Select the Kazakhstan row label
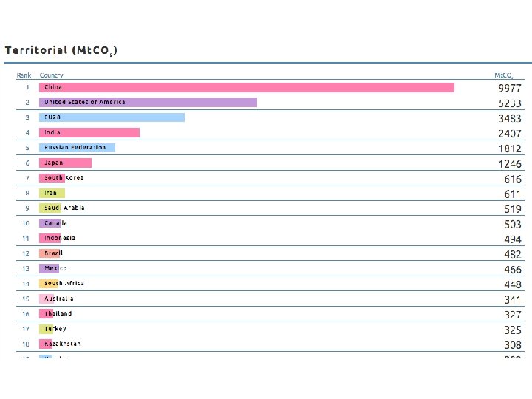The width and height of the screenshot is (532, 399). coord(62,344)
